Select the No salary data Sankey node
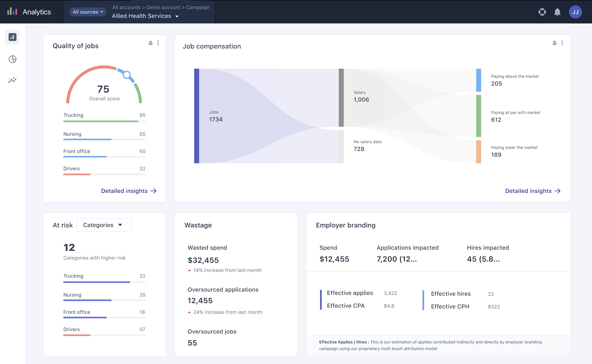 [341, 146]
